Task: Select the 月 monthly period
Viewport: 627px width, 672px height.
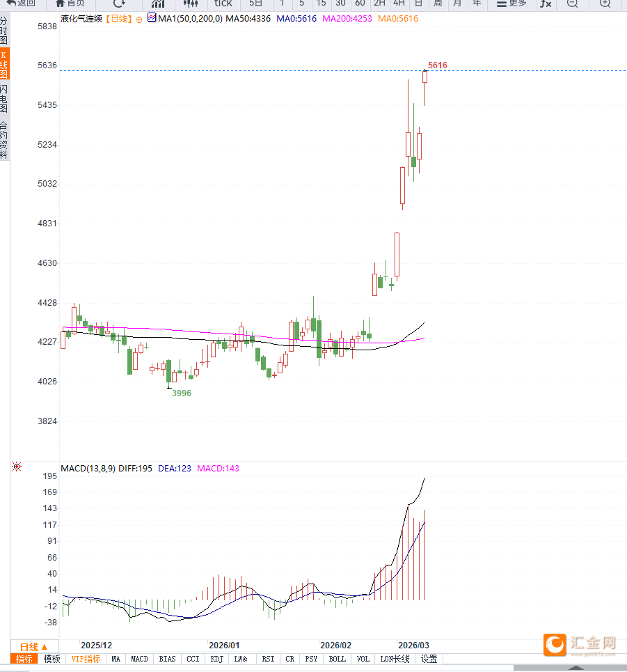Action: tap(457, 3)
